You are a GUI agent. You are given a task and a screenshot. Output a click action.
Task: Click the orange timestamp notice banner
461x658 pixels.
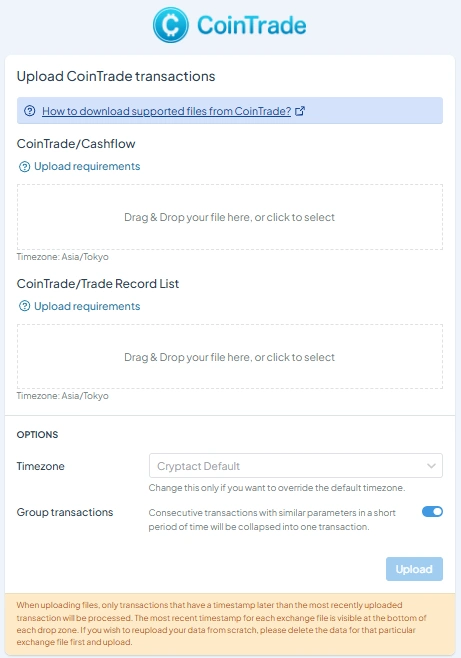(230, 624)
